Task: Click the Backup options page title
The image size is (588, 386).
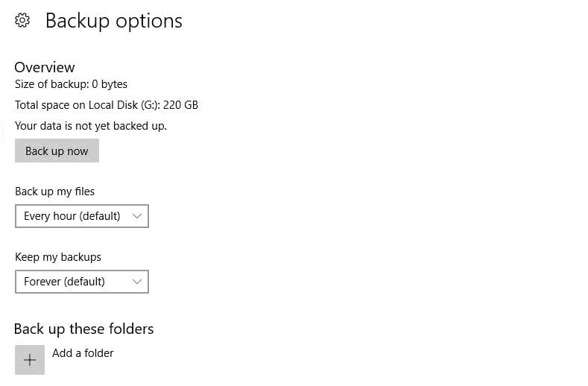Action: (113, 21)
